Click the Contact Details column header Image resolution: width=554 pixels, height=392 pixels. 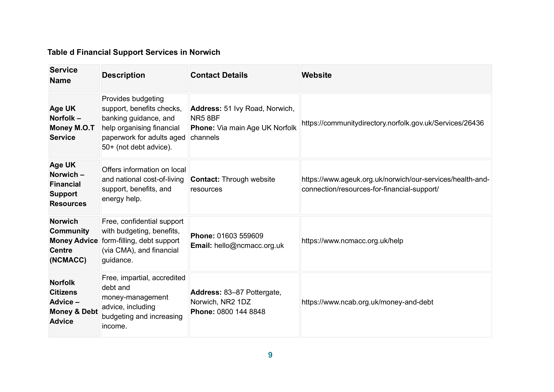244,78
